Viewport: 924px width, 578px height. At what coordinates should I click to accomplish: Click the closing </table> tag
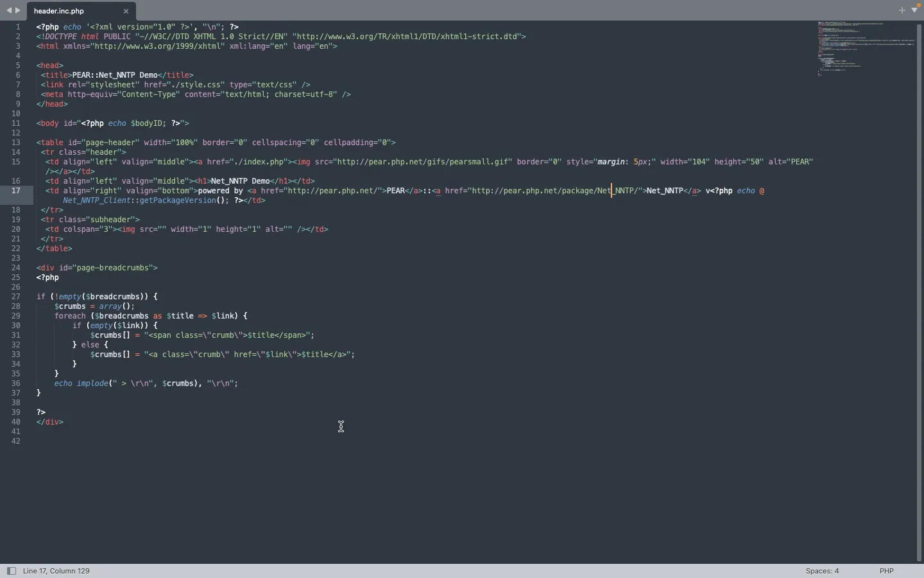point(55,249)
